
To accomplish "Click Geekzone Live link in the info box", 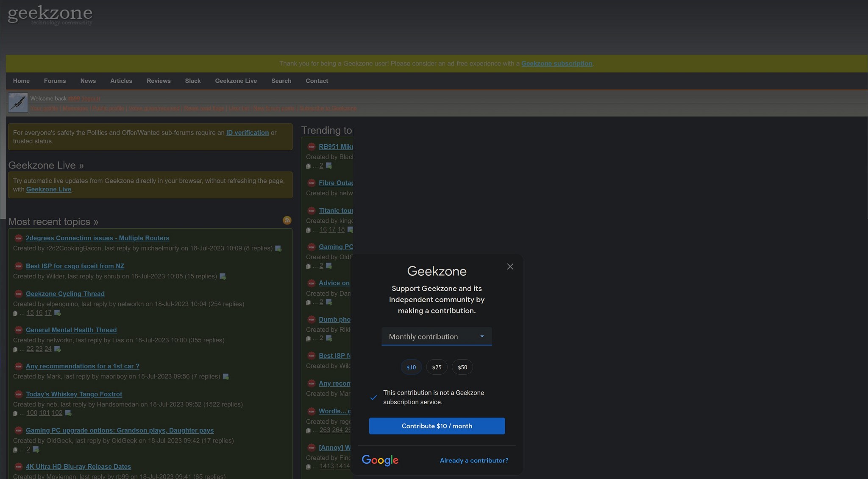I will point(49,189).
